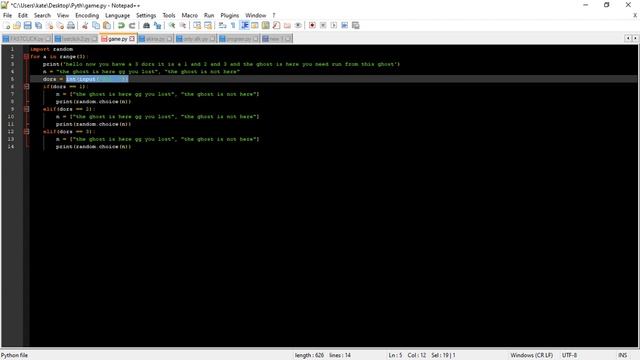Collapse the fold marker at line 2
Screen dimensions: 640x360
coord(26,56)
